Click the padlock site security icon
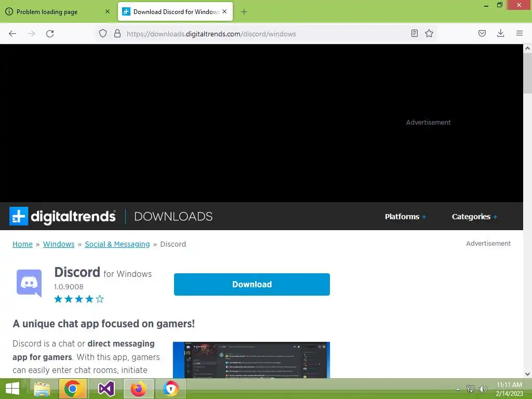Image resolution: width=532 pixels, height=399 pixels. [117, 34]
